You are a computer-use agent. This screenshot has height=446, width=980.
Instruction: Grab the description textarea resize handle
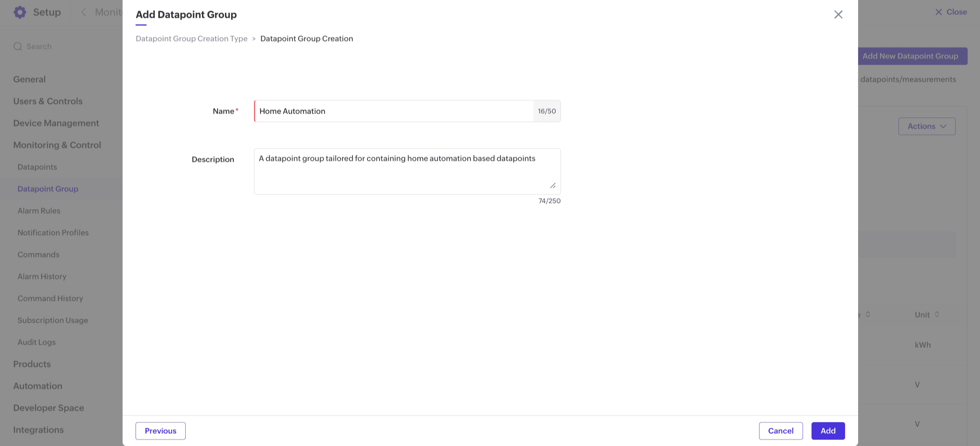tap(553, 186)
